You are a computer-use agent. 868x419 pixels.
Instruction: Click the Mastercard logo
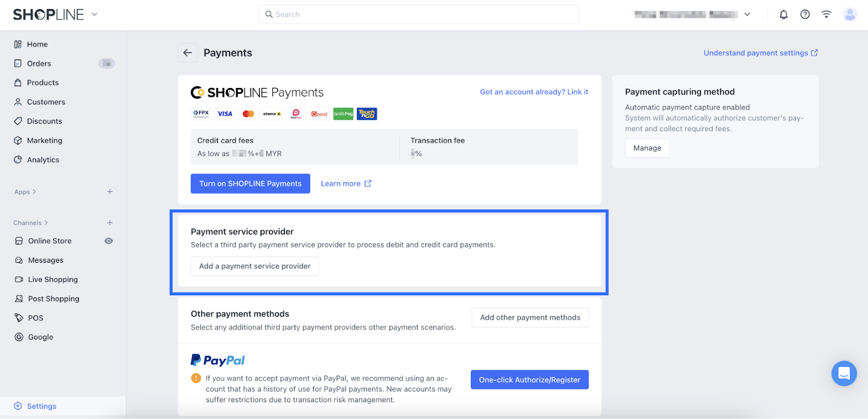tap(248, 114)
